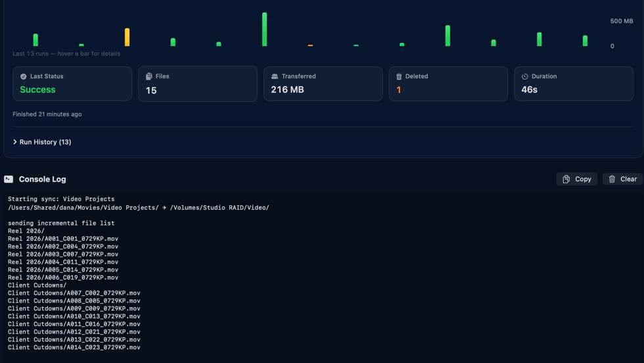644x363 pixels.
Task: Click the Files count 15
Action: coord(151,91)
